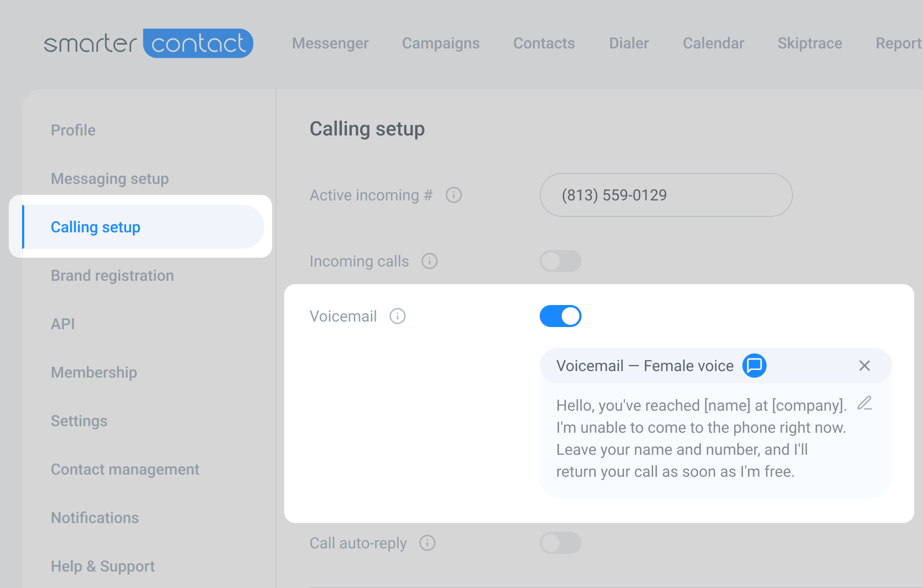Open the active incoming number selector
The image size is (923, 588).
665,195
